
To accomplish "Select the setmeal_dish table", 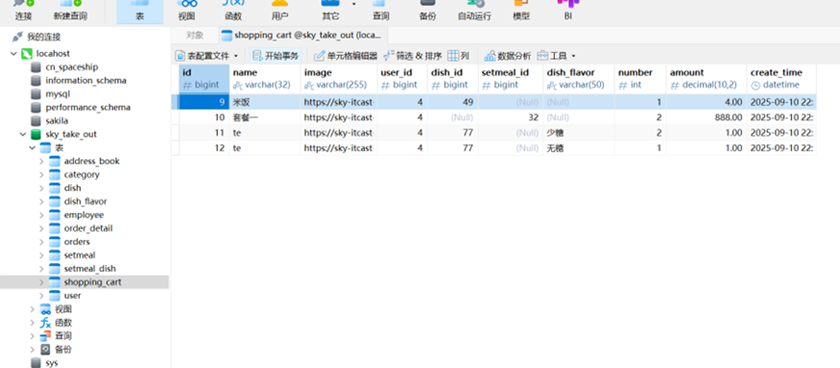I will tap(89, 268).
